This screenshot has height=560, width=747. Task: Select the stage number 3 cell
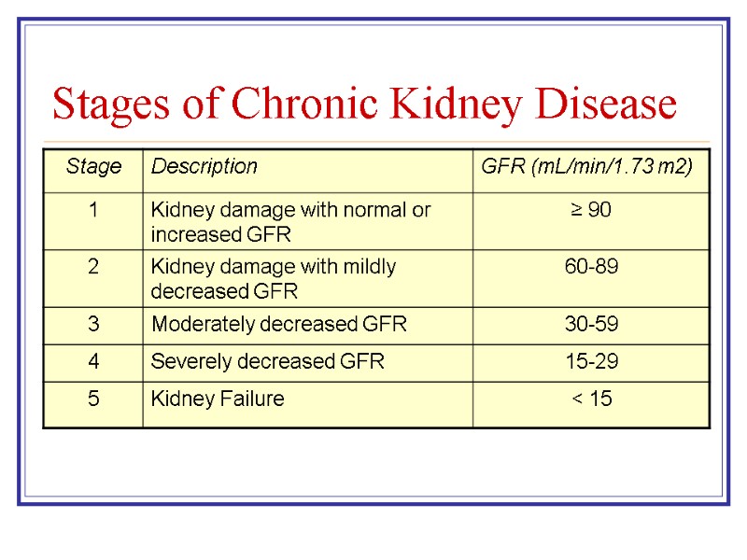pos(93,325)
